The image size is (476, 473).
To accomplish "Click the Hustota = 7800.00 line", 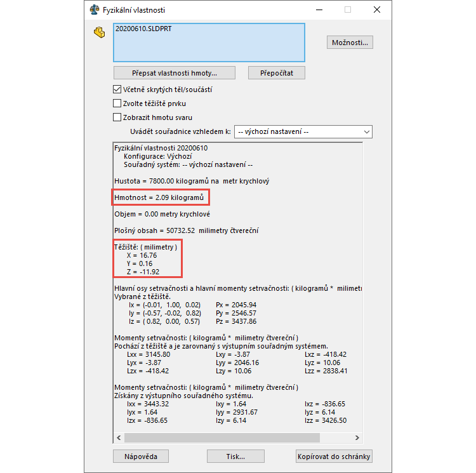I will pos(192,181).
